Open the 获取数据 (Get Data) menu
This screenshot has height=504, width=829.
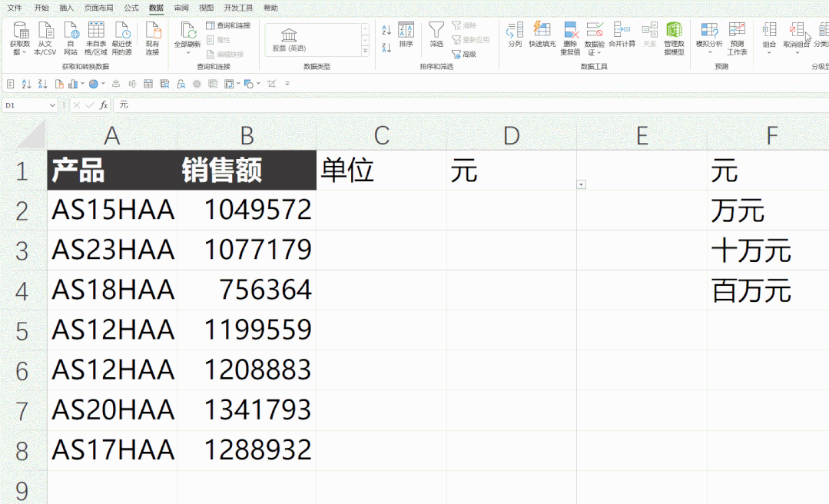tap(20, 38)
